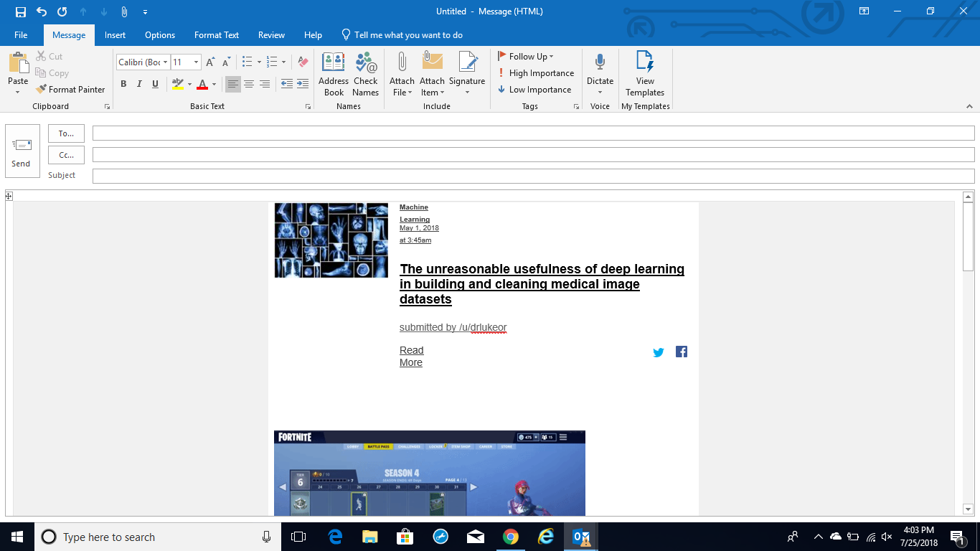Toggle left text alignment
This screenshot has width=980, height=551.
click(x=233, y=84)
